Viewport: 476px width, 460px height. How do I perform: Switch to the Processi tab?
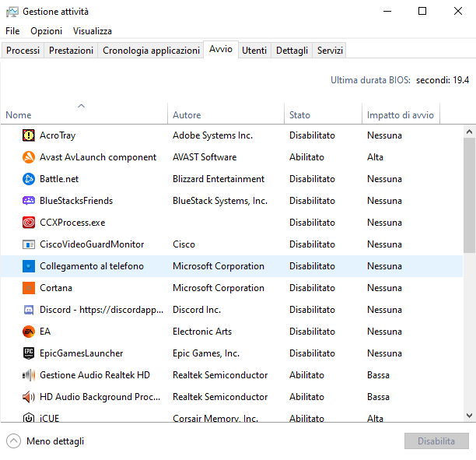[23, 50]
